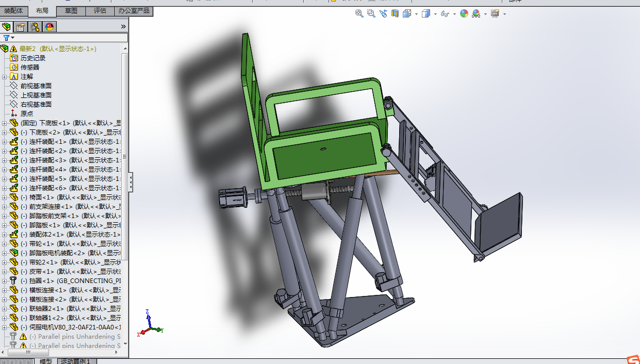
Task: Click the 历史记录 history folder icon
Action: pos(14,58)
